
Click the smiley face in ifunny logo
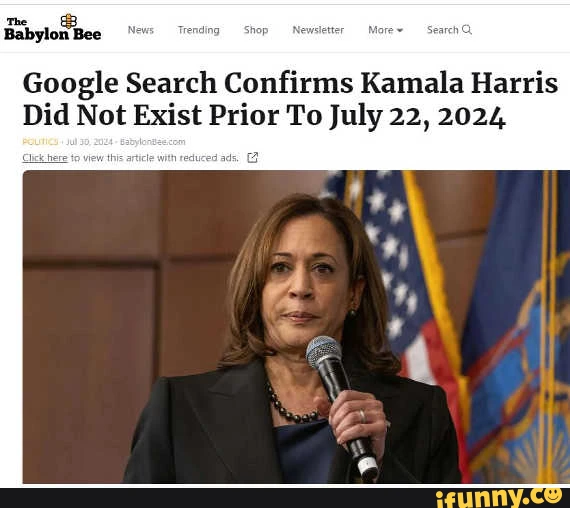(555, 495)
